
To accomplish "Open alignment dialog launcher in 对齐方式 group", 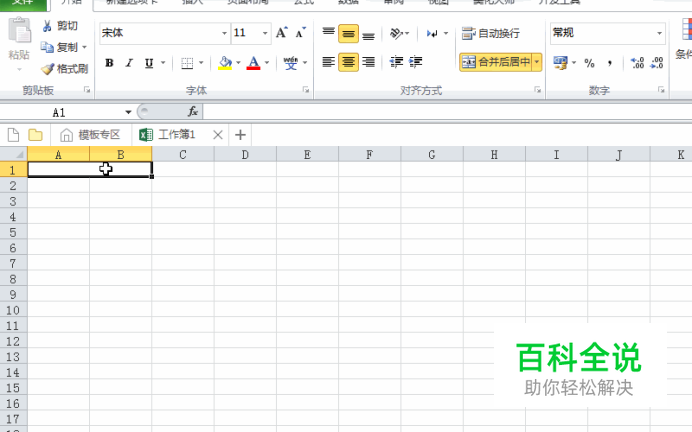I will point(538,90).
